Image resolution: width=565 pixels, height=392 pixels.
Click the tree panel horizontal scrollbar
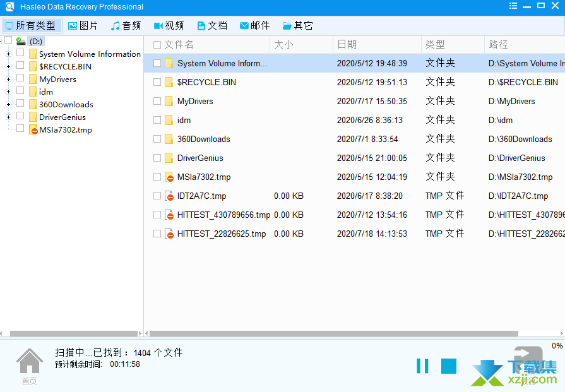74,334
